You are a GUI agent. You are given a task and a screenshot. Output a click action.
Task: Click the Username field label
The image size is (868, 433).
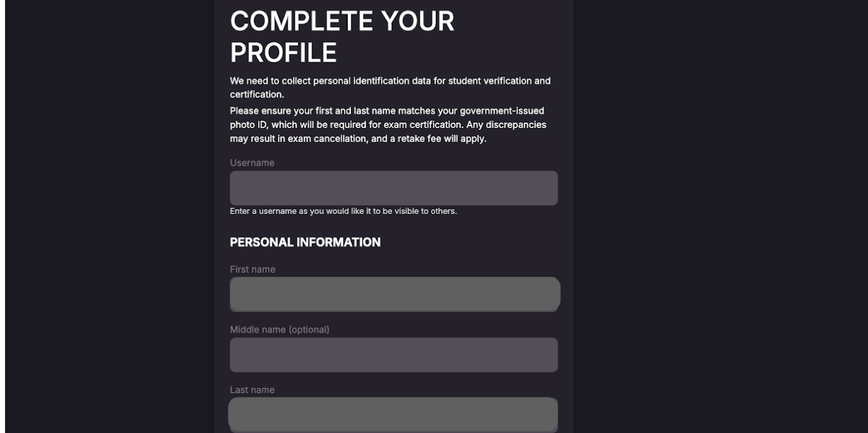pos(252,163)
